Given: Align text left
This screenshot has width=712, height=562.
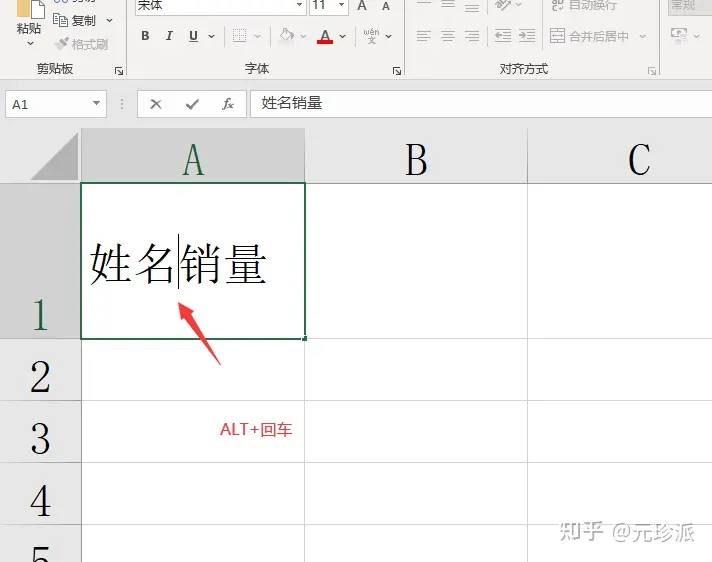Looking at the screenshot, I should click(424, 35).
